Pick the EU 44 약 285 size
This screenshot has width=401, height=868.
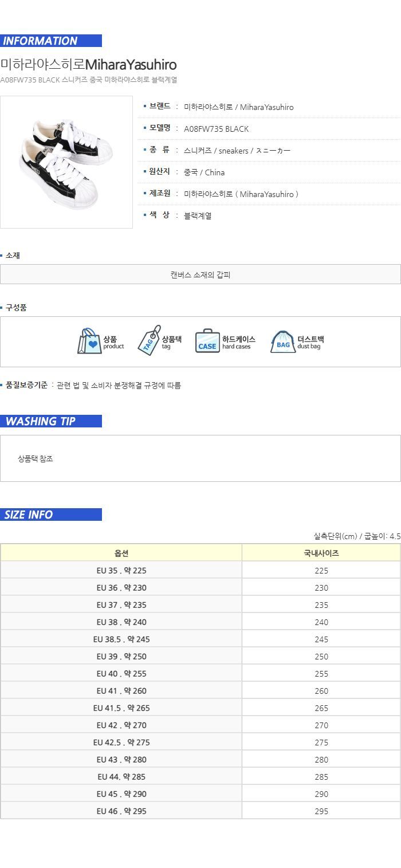pyautogui.click(x=121, y=777)
